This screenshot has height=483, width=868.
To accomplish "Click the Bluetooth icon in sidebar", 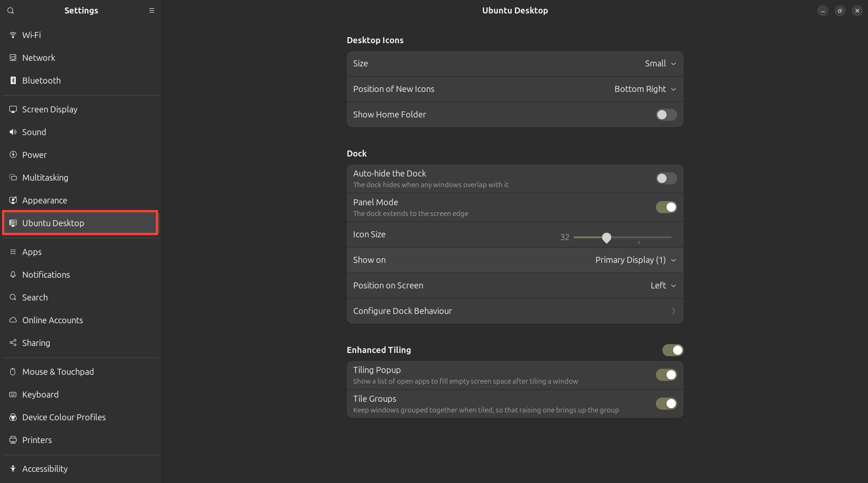I will 13,81.
